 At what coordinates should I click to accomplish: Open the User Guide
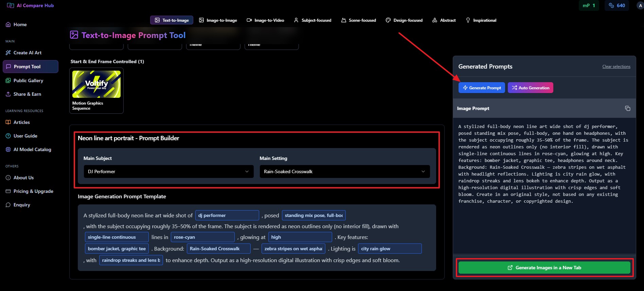point(31,136)
